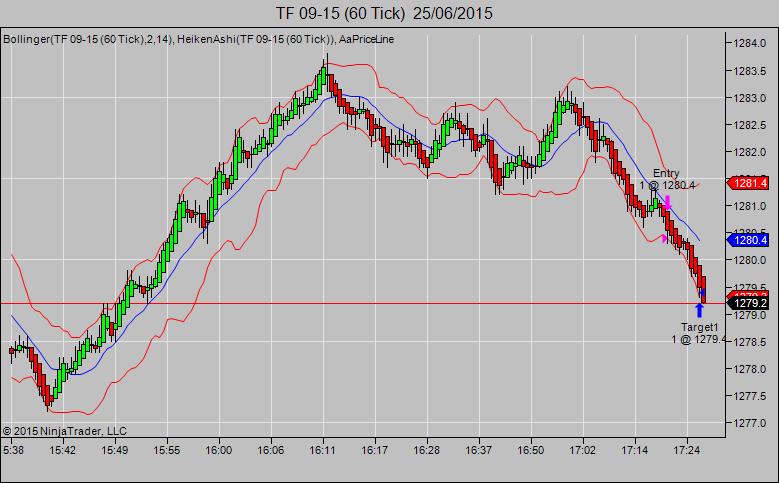Click the 16:28 time axis label
The image size is (779, 483).
tap(427, 450)
